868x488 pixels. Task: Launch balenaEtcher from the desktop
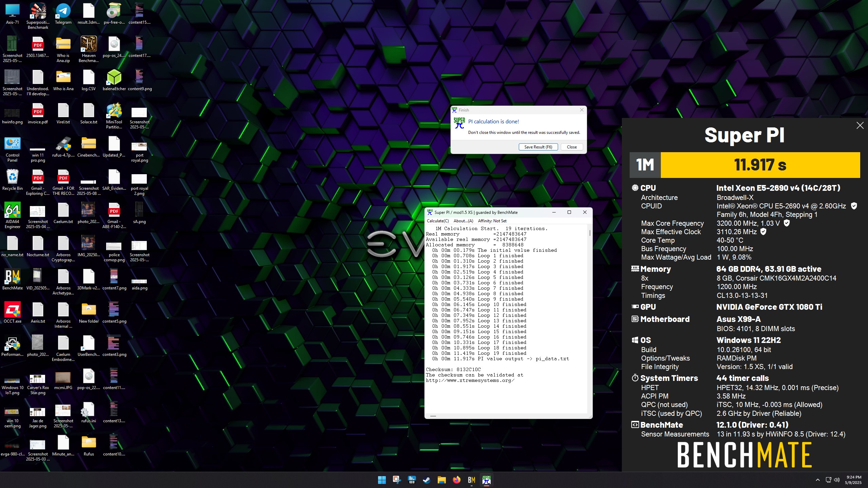pos(114,80)
